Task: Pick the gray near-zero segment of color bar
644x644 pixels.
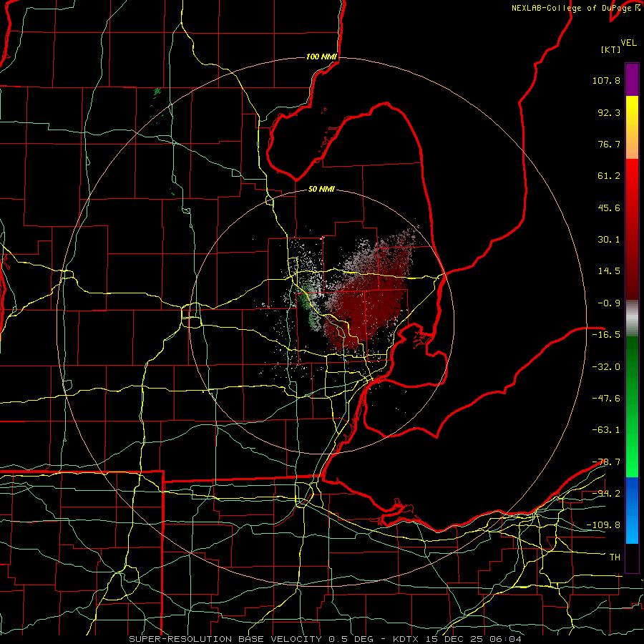Action: (632, 318)
